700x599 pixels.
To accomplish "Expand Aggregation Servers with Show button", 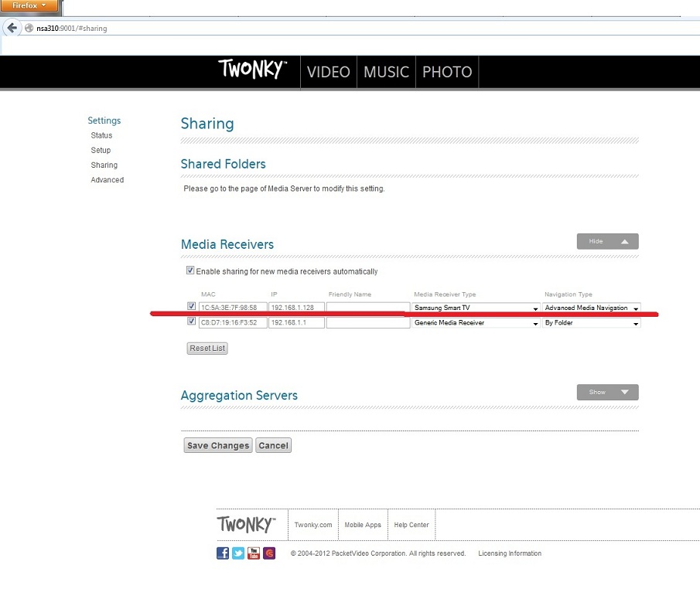I will coord(607,393).
